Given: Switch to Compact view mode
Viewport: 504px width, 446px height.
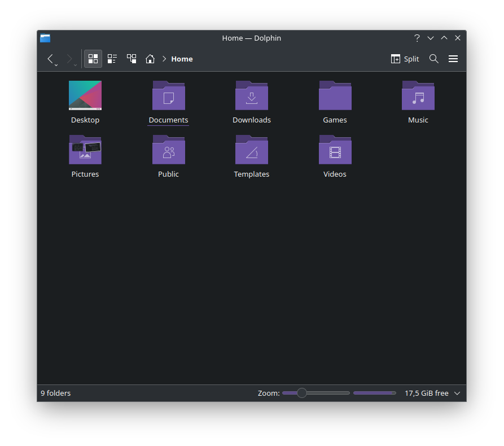Looking at the screenshot, I should click(112, 59).
